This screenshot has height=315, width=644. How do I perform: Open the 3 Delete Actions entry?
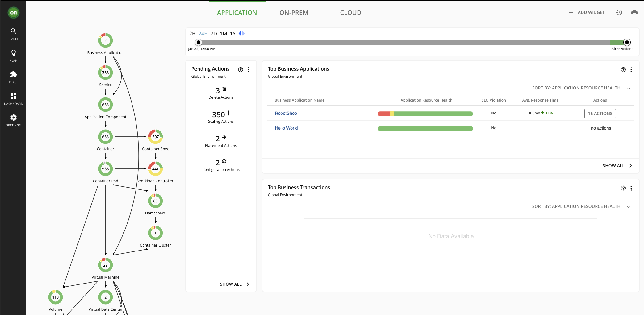[x=221, y=93]
